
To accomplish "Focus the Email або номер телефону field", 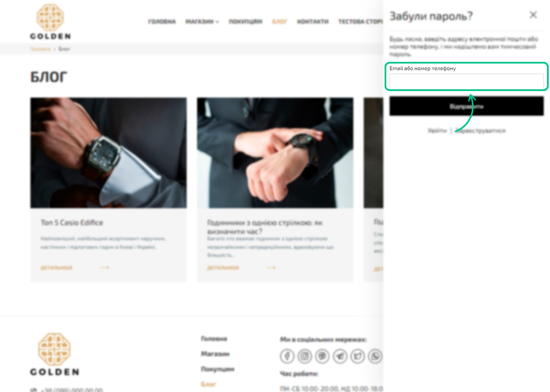I will pyautogui.click(x=466, y=81).
